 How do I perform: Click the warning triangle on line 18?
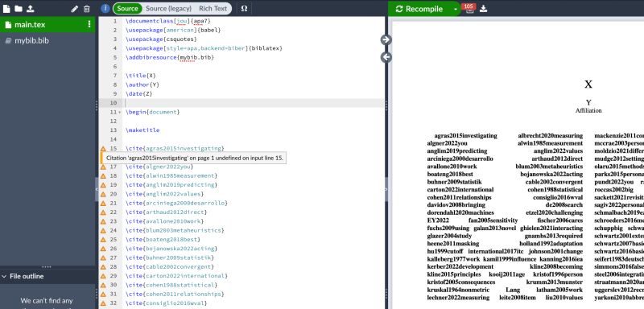point(103,176)
